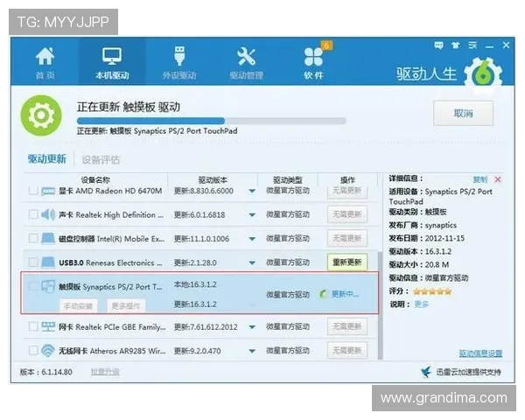
Task: Click the network card device icon
Action: tap(48, 326)
